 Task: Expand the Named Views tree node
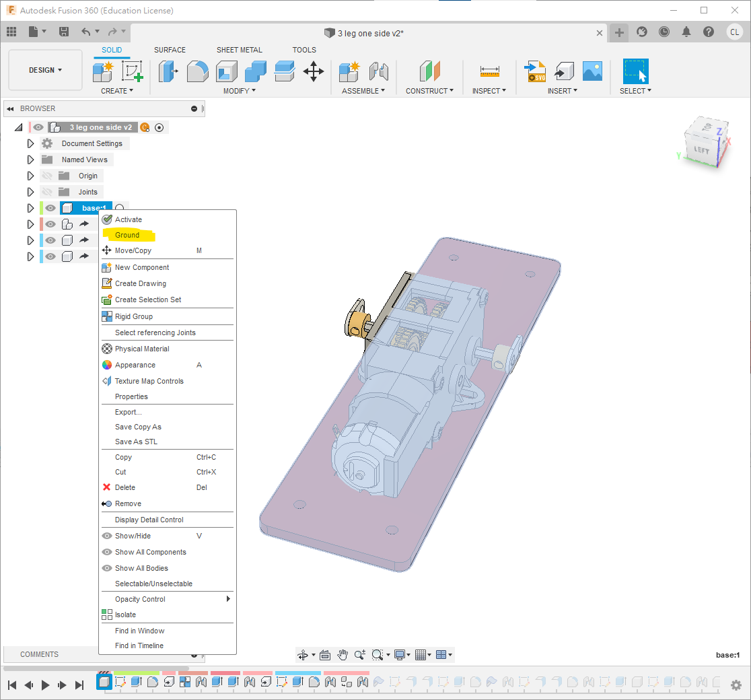tap(30, 160)
